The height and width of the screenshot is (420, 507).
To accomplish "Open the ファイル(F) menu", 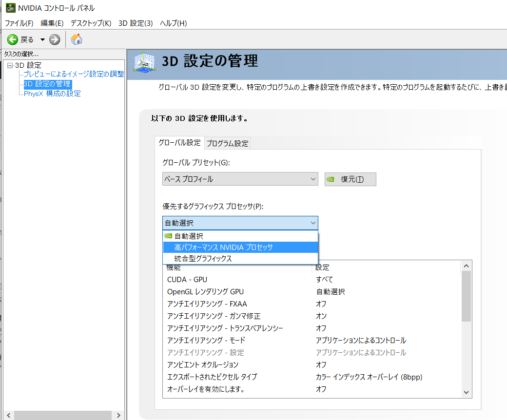I will 19,23.
